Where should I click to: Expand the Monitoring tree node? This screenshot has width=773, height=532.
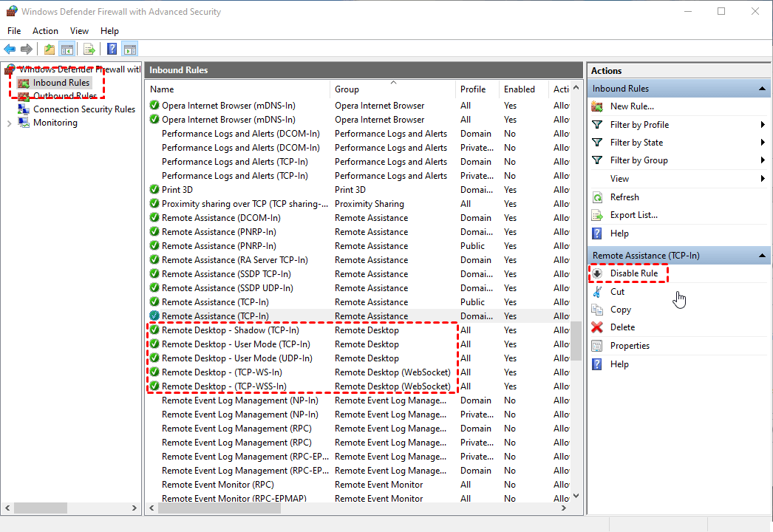[x=9, y=123]
